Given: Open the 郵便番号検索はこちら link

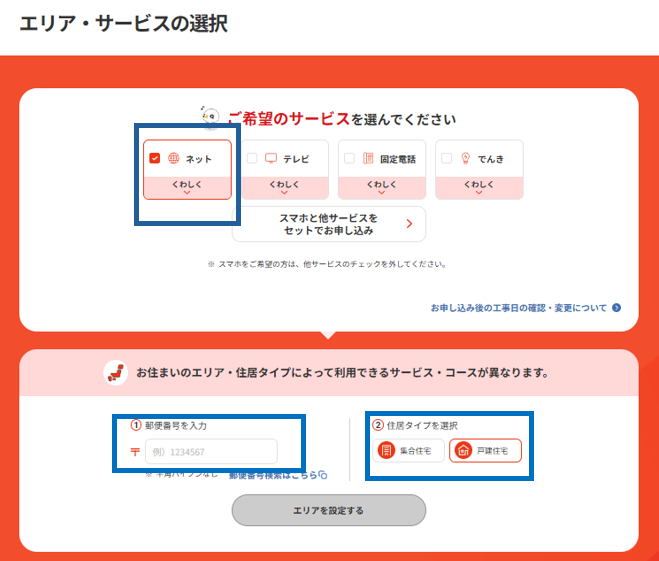Looking at the screenshot, I should click(x=273, y=475).
